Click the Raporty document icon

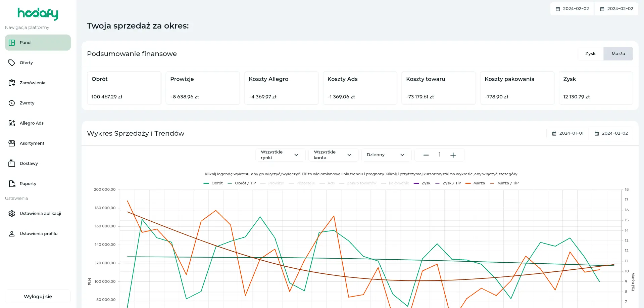12,184
